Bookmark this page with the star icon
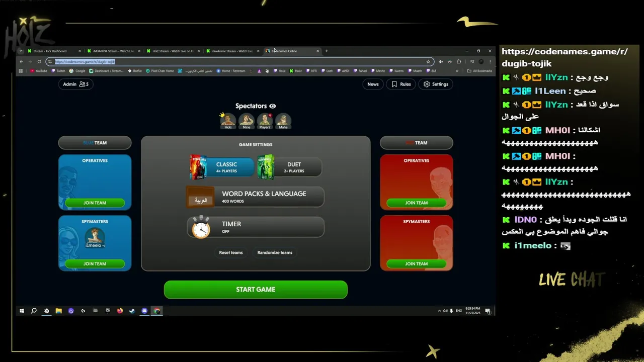This screenshot has width=644, height=362. coord(428,61)
